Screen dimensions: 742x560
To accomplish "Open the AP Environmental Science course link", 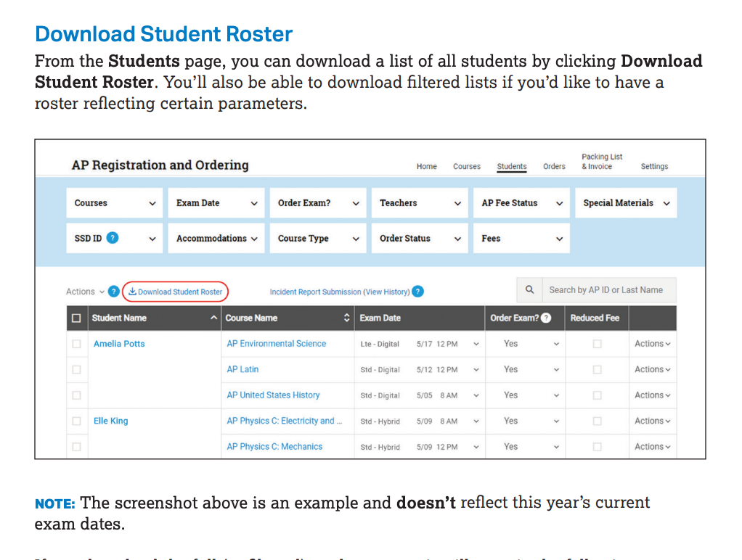I will pyautogui.click(x=276, y=344).
